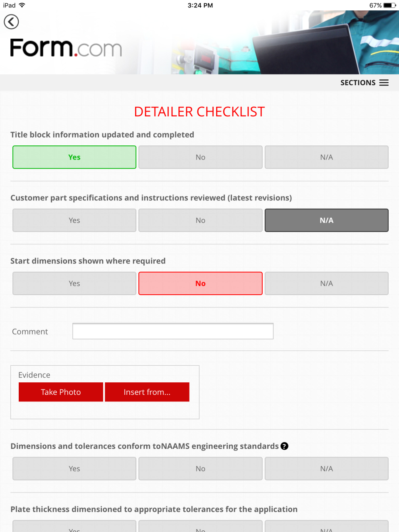Click the Comment text field

point(173,331)
